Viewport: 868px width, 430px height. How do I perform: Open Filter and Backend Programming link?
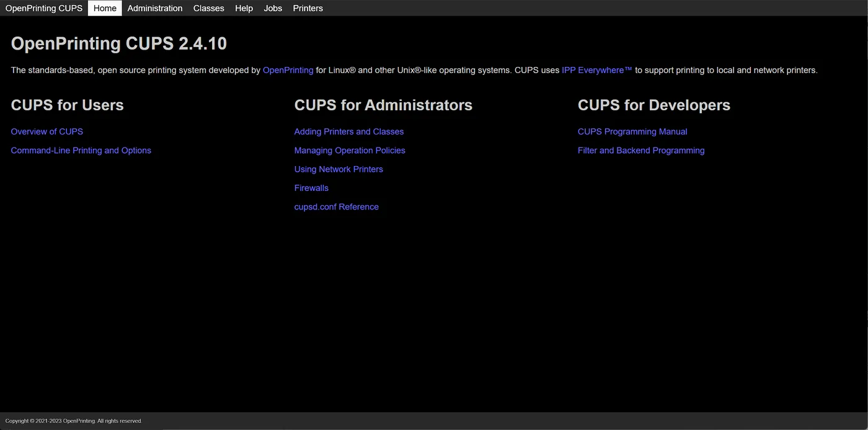click(x=641, y=151)
